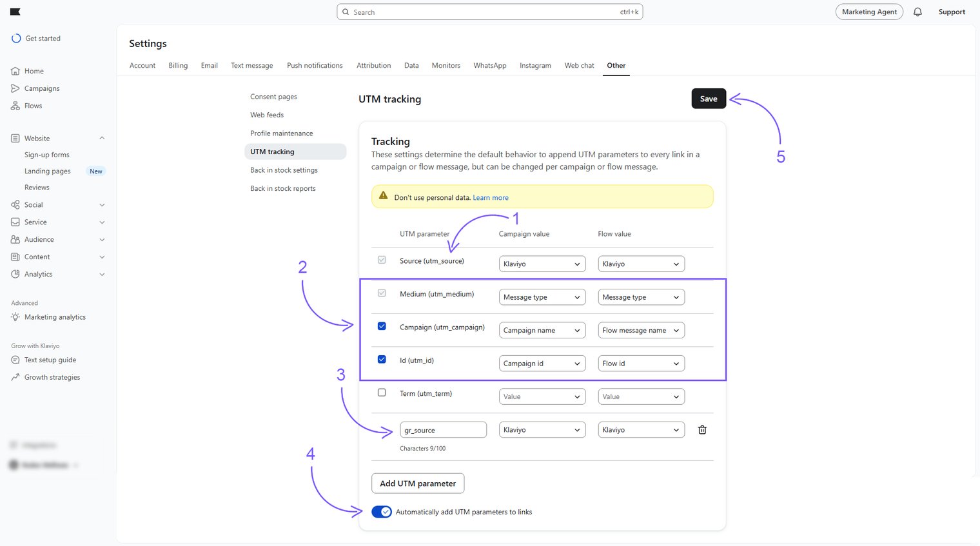Click the gr_source parameter name field

[443, 430]
